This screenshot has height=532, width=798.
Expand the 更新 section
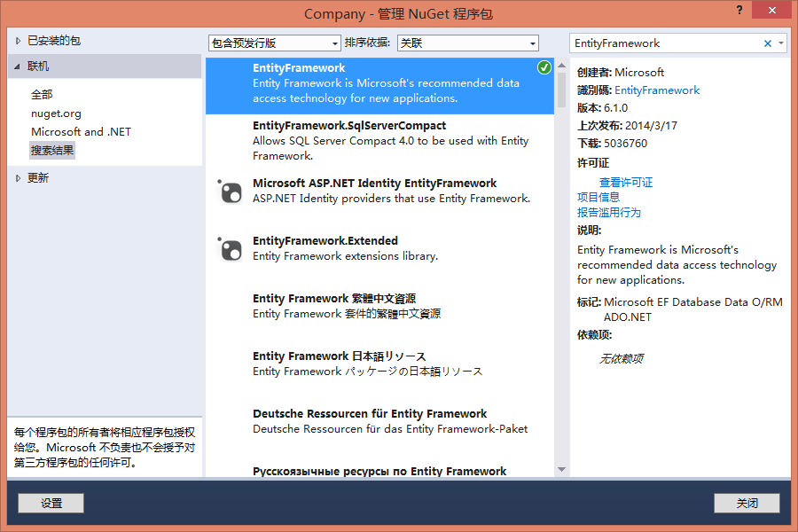click(x=18, y=178)
